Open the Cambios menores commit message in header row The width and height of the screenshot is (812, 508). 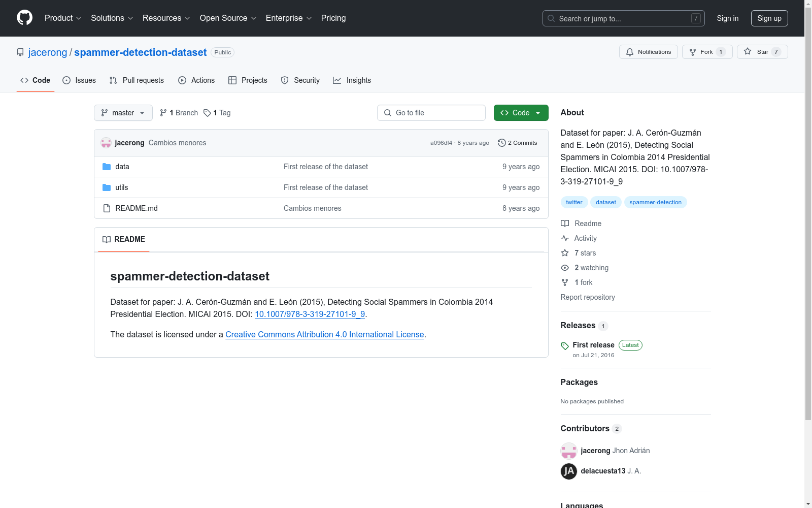(x=178, y=143)
